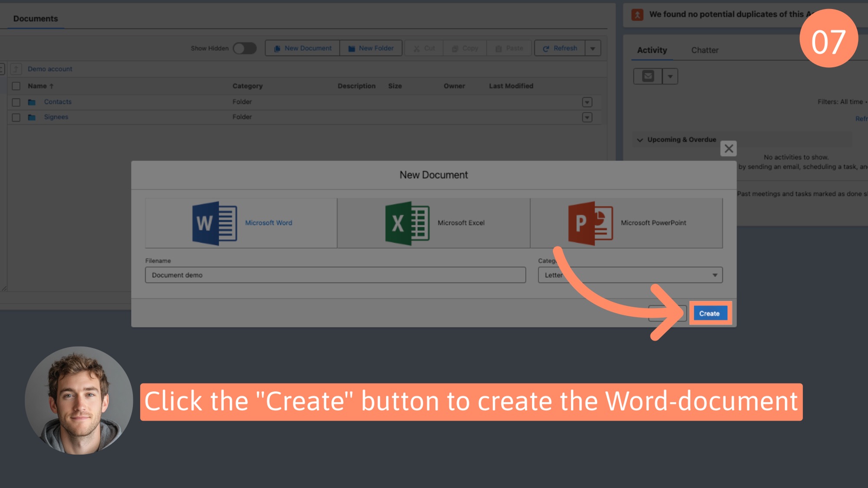This screenshot has width=868, height=488.
Task: Go up one folder level icon
Action: click(x=16, y=69)
